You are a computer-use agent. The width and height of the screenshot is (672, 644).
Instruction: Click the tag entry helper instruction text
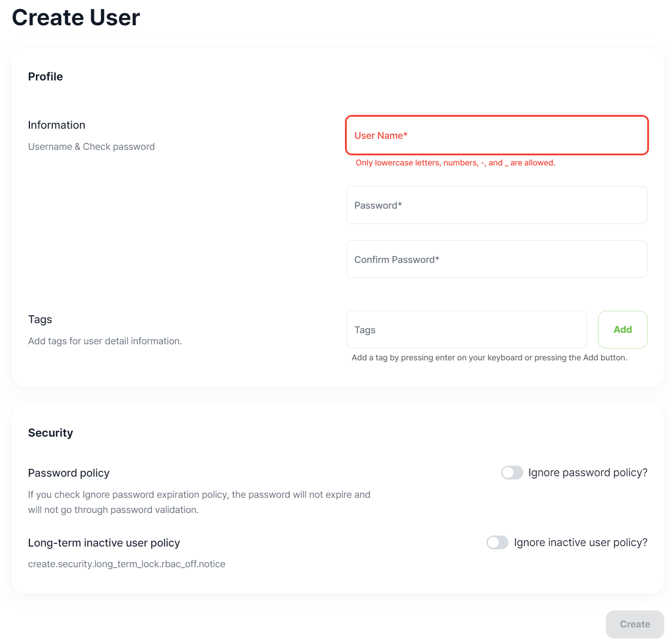pos(489,357)
